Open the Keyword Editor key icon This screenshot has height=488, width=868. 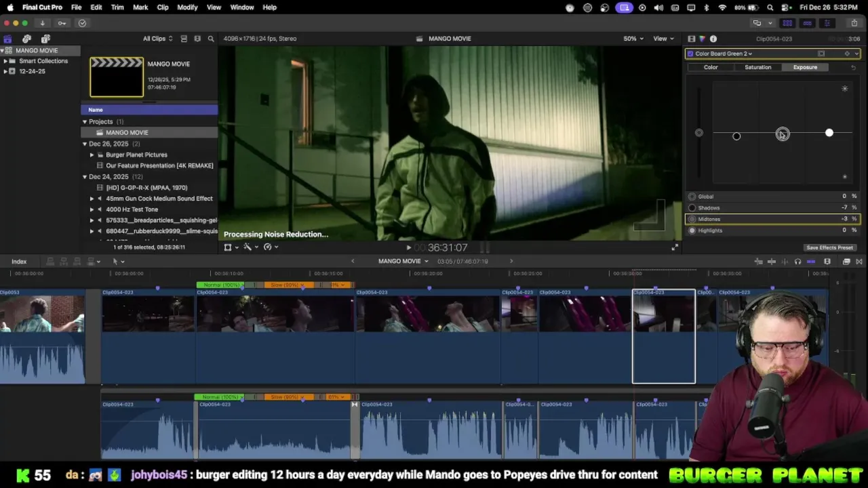(x=62, y=23)
